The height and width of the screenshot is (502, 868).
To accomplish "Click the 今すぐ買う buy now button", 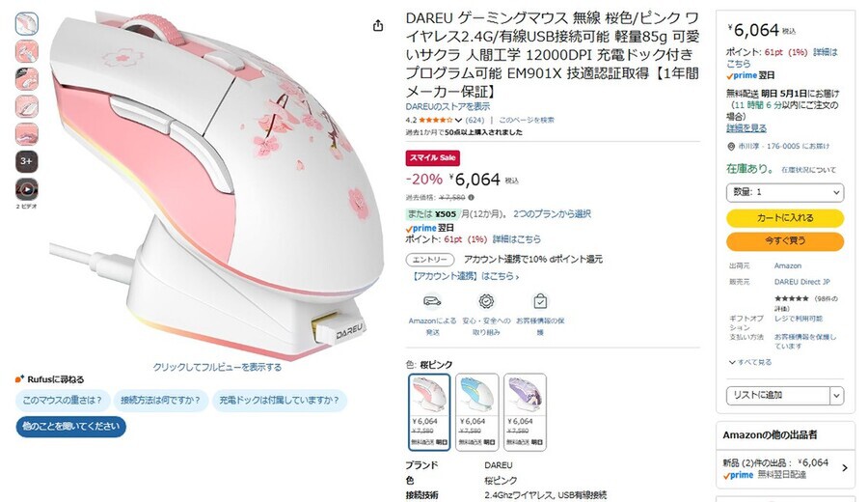I will (x=785, y=241).
